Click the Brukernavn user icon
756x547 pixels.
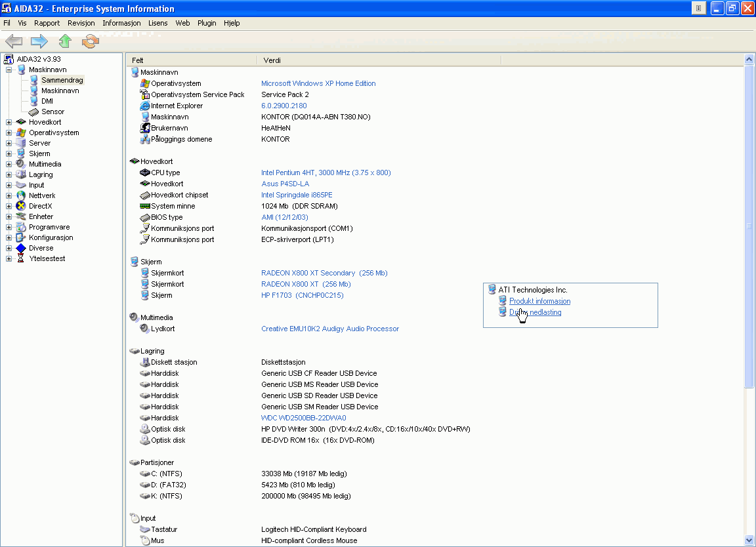click(144, 128)
